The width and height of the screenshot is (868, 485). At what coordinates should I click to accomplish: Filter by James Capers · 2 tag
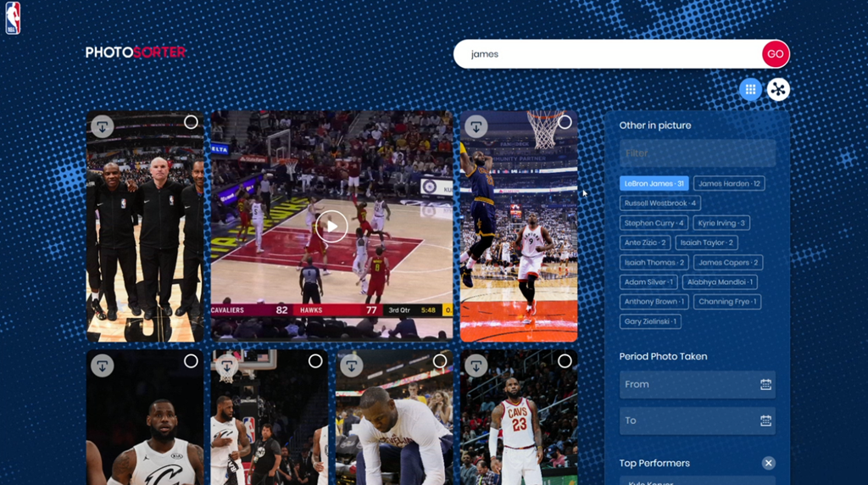click(x=728, y=263)
